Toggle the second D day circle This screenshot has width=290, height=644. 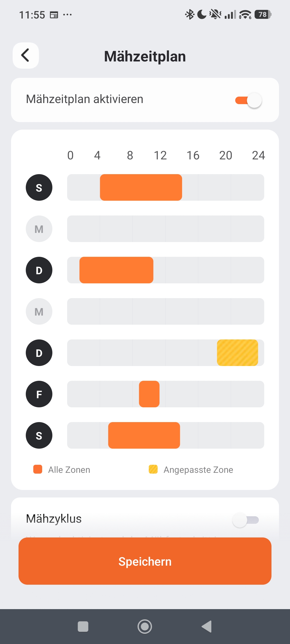point(39,353)
